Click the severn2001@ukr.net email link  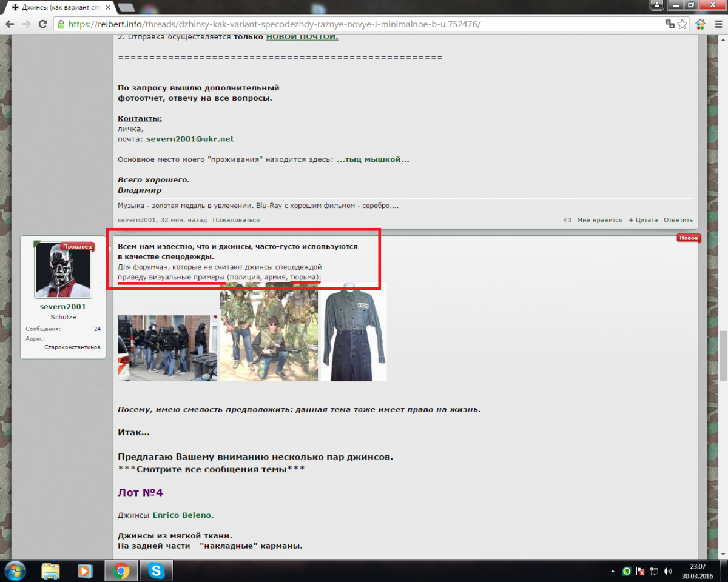click(x=190, y=139)
